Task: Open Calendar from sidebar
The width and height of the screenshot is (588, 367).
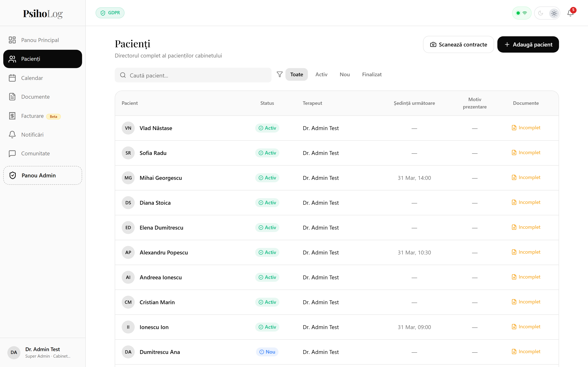Action: (x=32, y=78)
